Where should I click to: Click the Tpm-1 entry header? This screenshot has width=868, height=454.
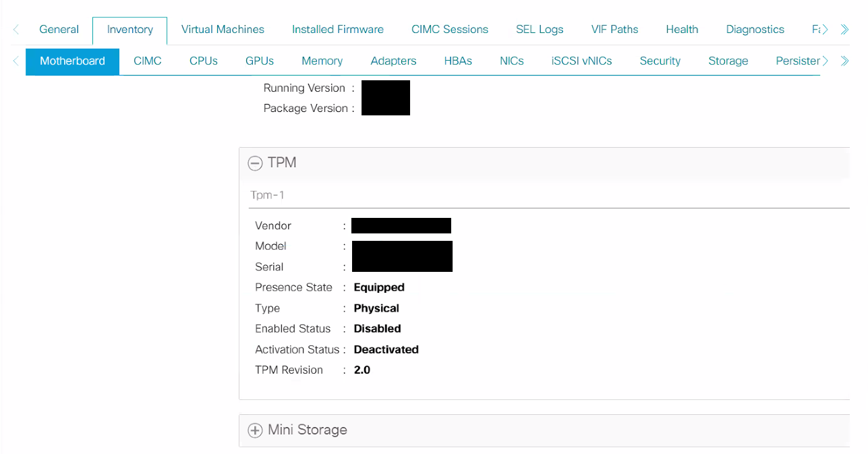[x=268, y=195]
